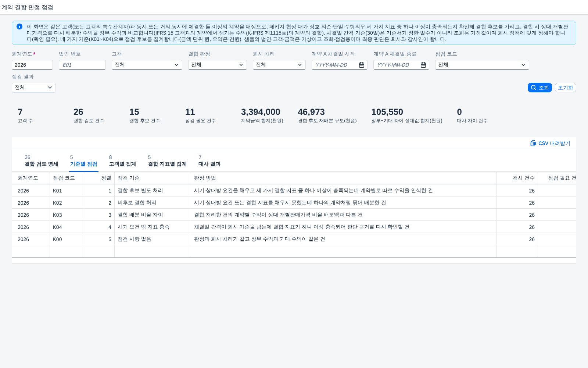Click the 3,394,000 계약금액 합계 figure
The image size is (588, 368).
[x=261, y=112]
